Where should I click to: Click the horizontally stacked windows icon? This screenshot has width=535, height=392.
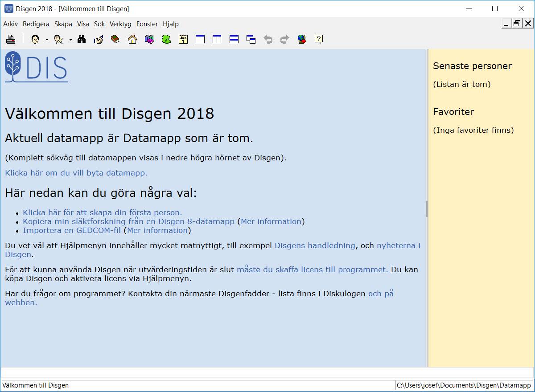point(234,39)
